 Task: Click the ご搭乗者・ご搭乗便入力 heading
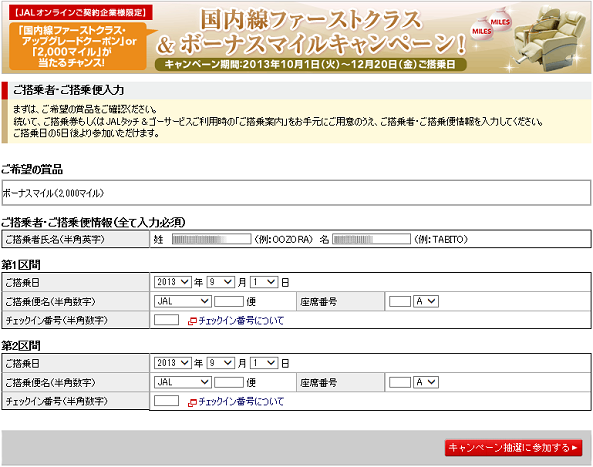[x=68, y=90]
